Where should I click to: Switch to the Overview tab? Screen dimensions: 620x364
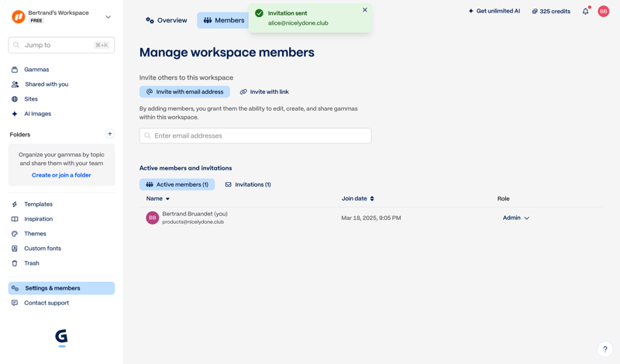point(167,20)
